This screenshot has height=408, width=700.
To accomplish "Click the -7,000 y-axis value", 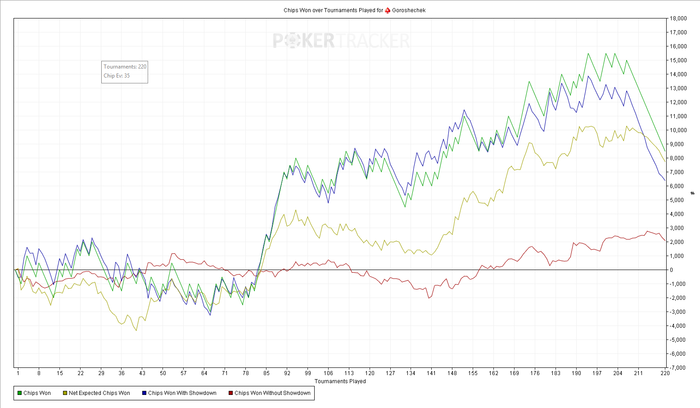I will pos(678,367).
